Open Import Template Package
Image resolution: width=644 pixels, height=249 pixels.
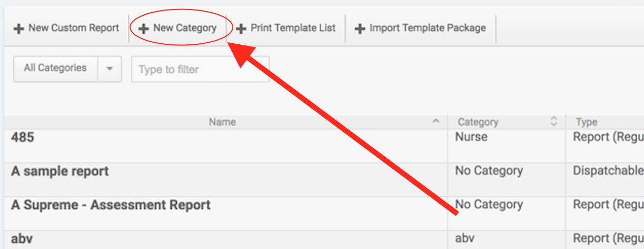point(421,28)
